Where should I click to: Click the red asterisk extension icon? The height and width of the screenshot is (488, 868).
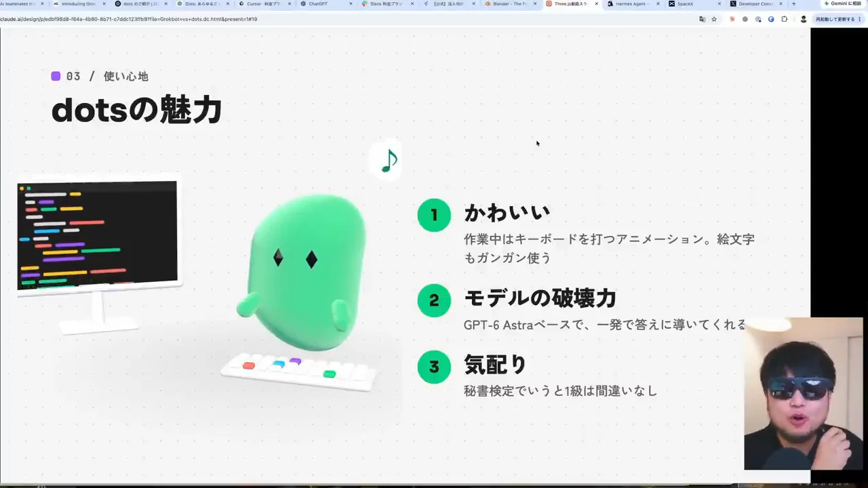pyautogui.click(x=732, y=19)
